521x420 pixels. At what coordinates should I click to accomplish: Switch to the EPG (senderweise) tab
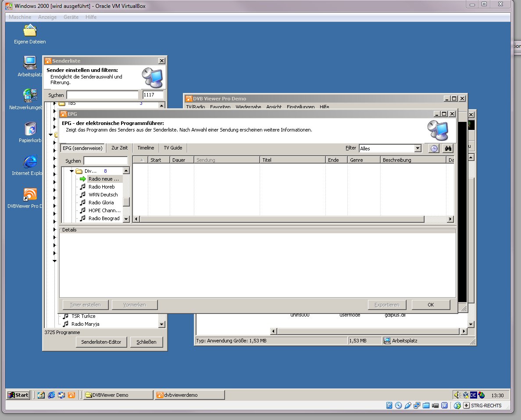tap(83, 148)
